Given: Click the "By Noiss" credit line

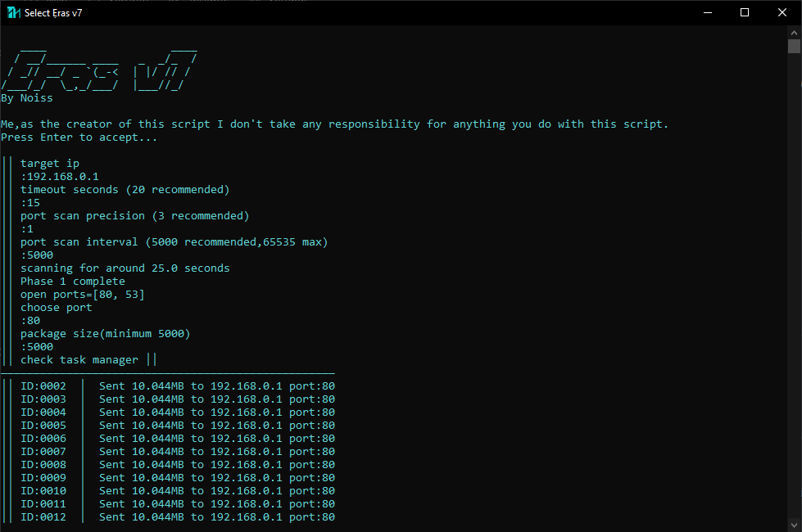Looking at the screenshot, I should (x=27, y=98).
